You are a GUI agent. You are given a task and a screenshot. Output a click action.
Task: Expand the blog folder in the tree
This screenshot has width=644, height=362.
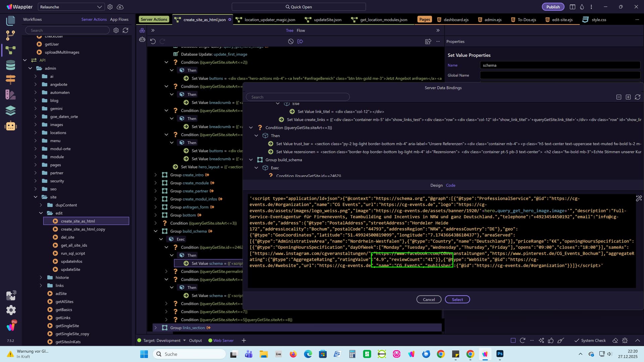[36, 101]
